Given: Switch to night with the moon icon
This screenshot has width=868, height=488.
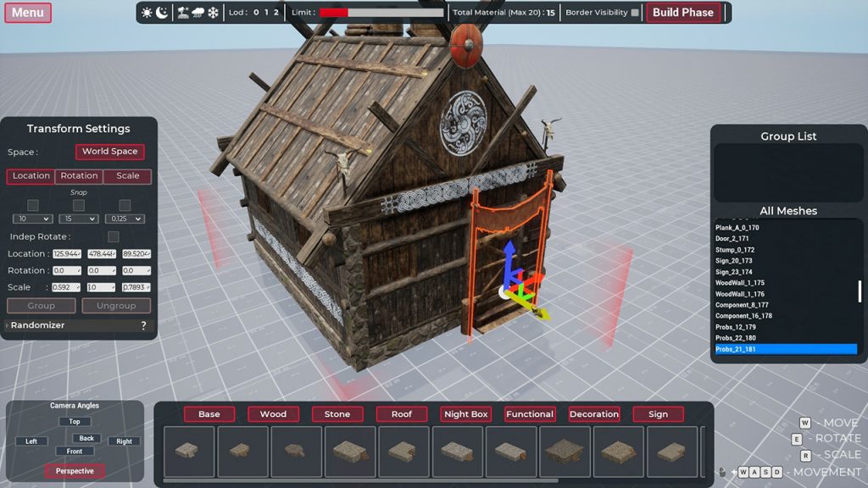Looking at the screenshot, I should coord(162,13).
